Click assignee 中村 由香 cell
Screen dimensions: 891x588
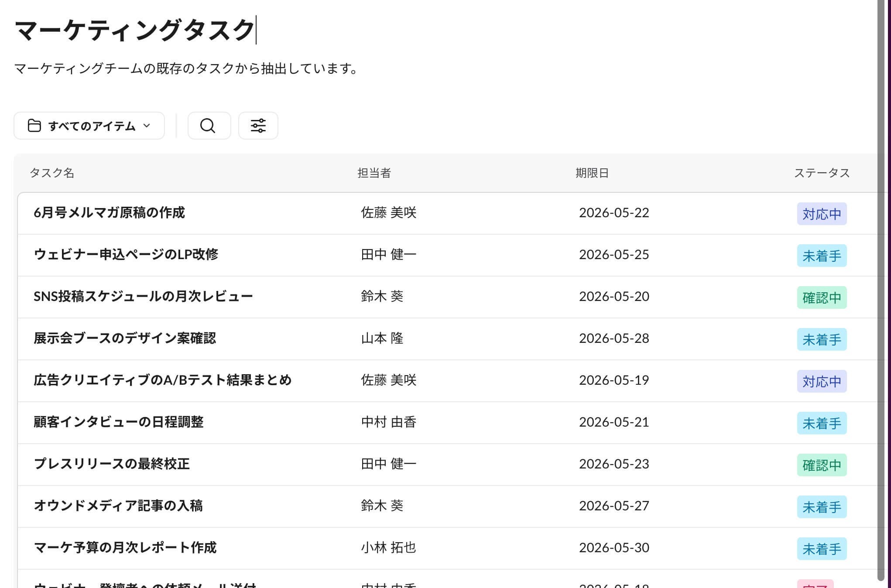click(x=388, y=422)
